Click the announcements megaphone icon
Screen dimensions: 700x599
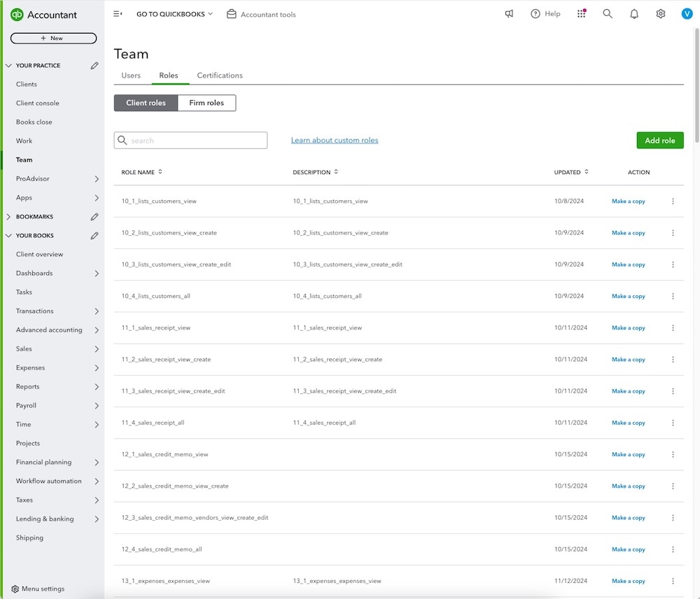click(509, 13)
